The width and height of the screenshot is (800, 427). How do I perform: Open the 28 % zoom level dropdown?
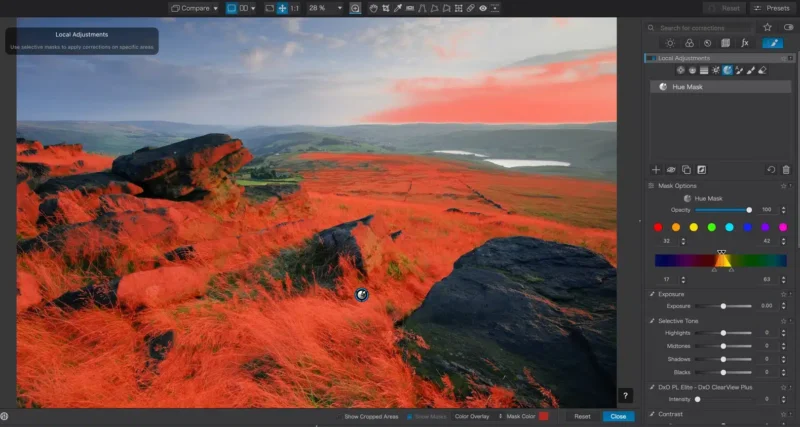pos(325,8)
